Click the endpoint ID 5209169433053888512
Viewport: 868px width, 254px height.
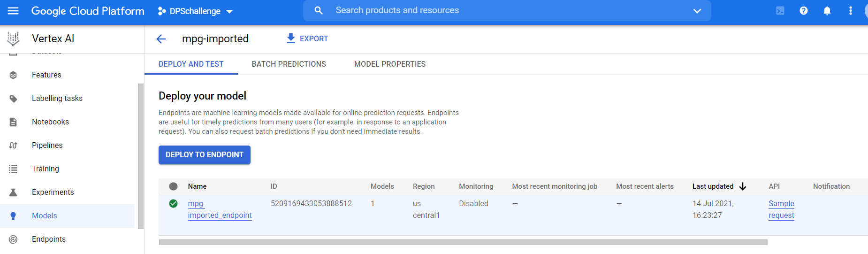pyautogui.click(x=311, y=203)
